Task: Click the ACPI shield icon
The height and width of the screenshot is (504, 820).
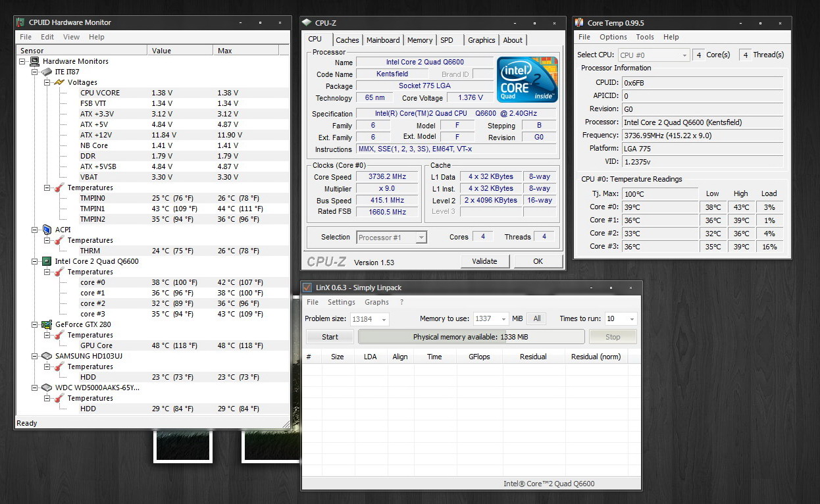Action: 47,230
